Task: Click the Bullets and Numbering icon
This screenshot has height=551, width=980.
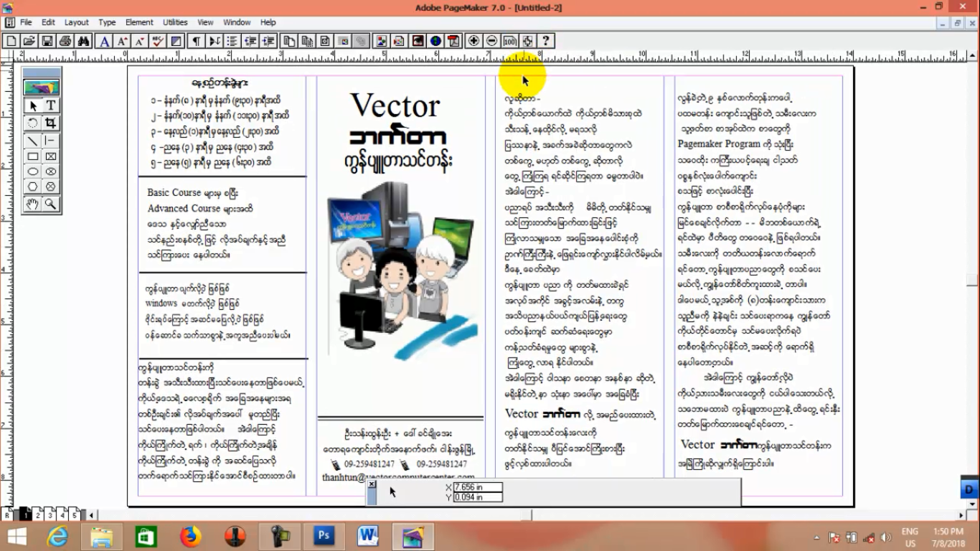Action: [x=232, y=41]
